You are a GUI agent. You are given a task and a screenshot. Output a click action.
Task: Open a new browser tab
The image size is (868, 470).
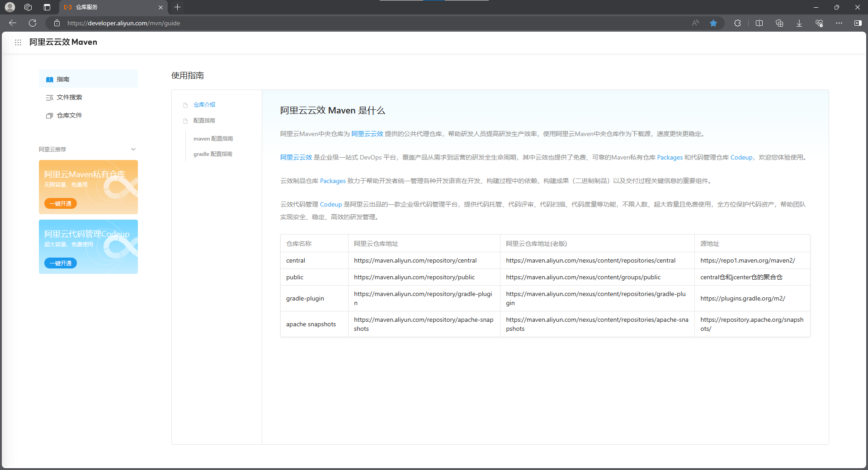point(178,7)
